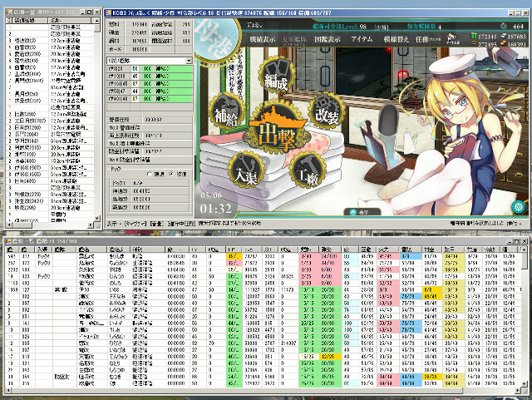Open the 入渠 (repair dock) anchor icon
532x400 pixels.
[246, 170]
